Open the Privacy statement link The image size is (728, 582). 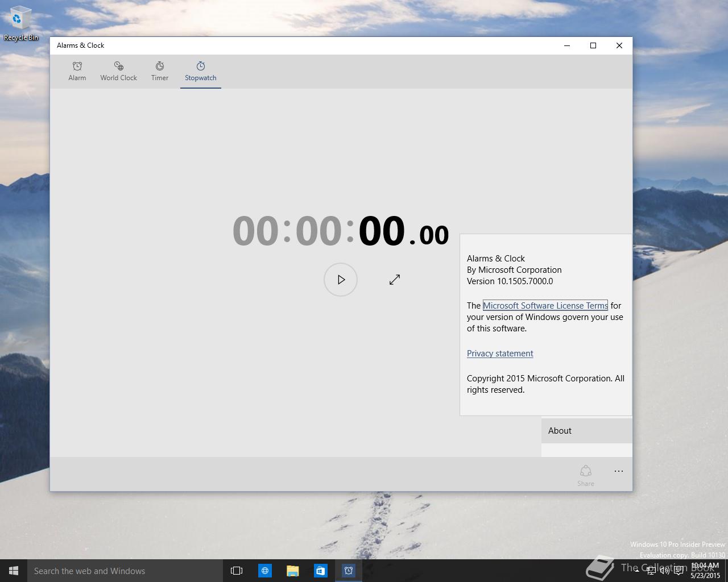[x=500, y=353]
